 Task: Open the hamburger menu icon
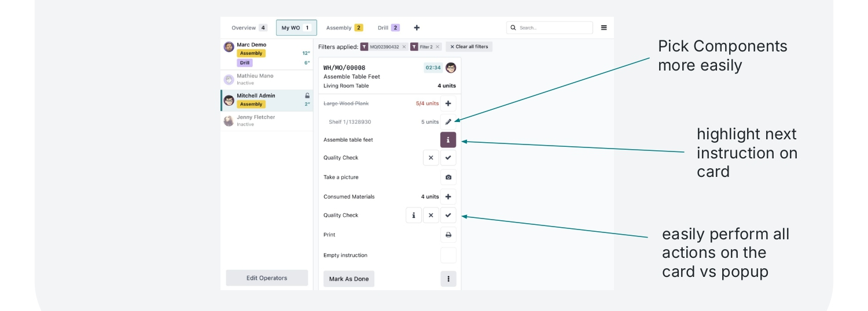tap(604, 28)
